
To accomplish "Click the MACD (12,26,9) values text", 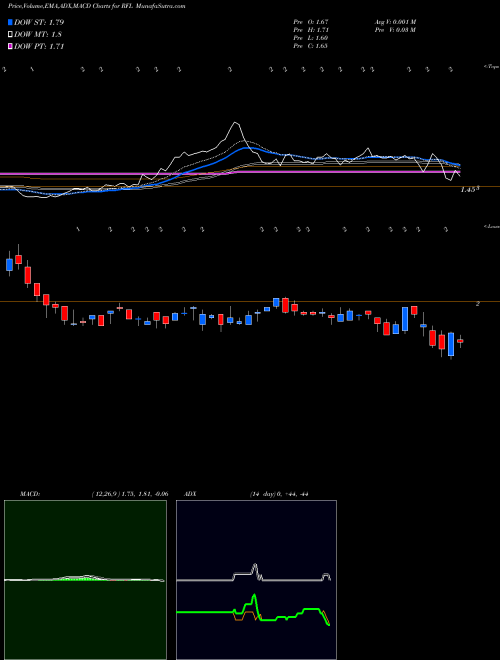I will tap(130, 494).
